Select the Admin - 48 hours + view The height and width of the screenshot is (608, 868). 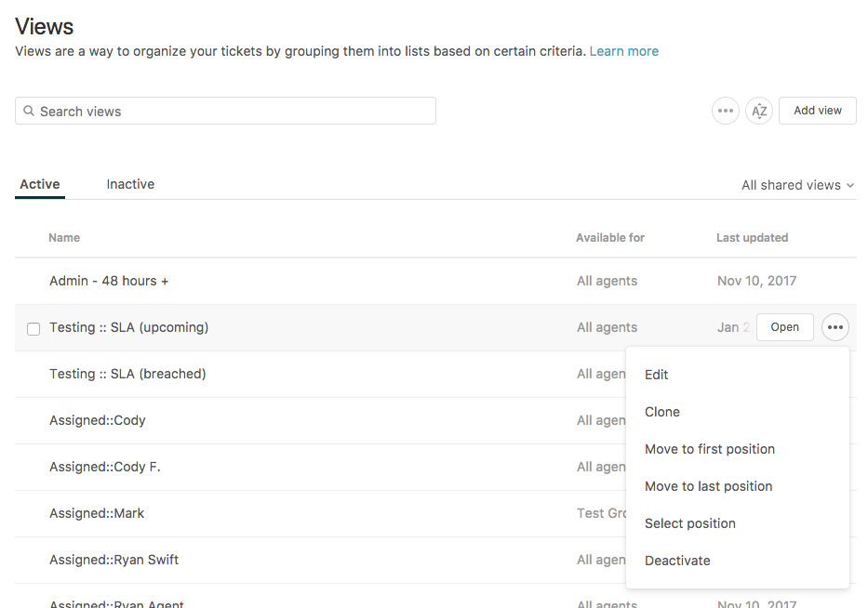pos(109,281)
